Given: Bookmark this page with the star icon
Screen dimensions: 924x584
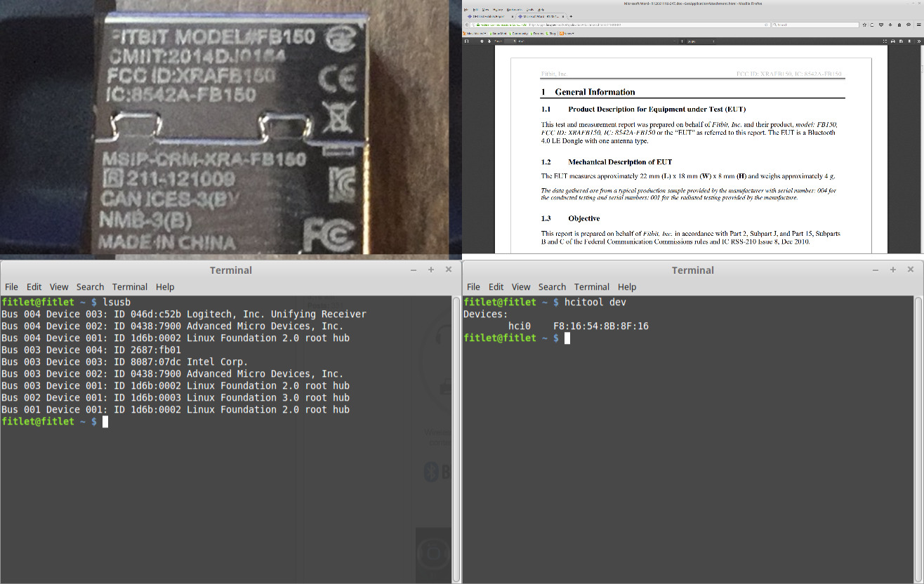Looking at the screenshot, I should (864, 25).
